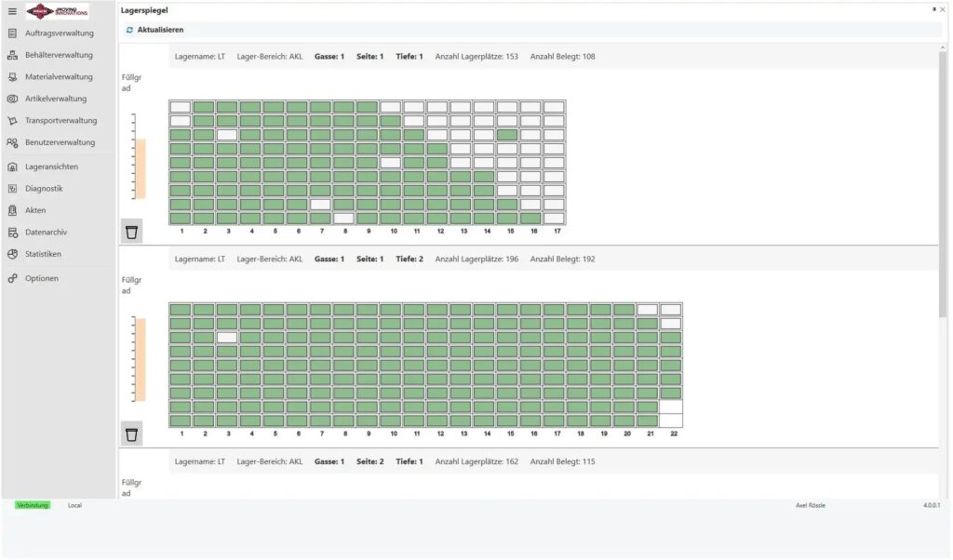Click the Materialverwaltung sidebar icon
Image resolution: width=953 pixels, height=560 pixels.
12,77
